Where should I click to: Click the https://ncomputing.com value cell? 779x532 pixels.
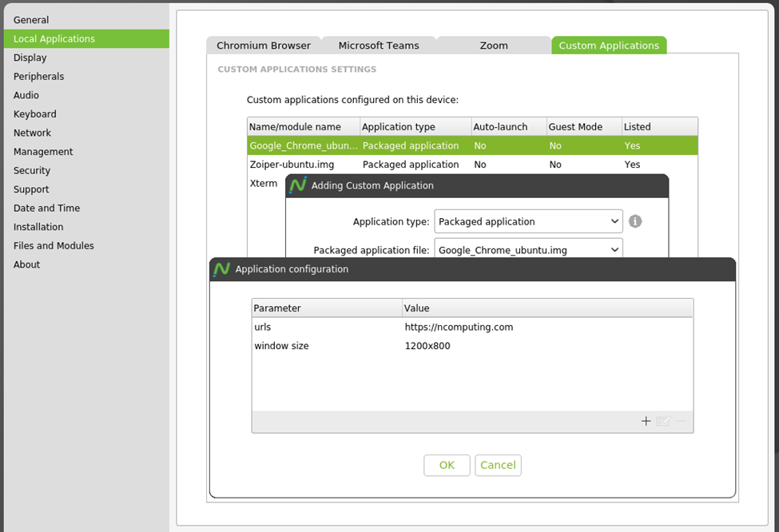click(x=459, y=327)
